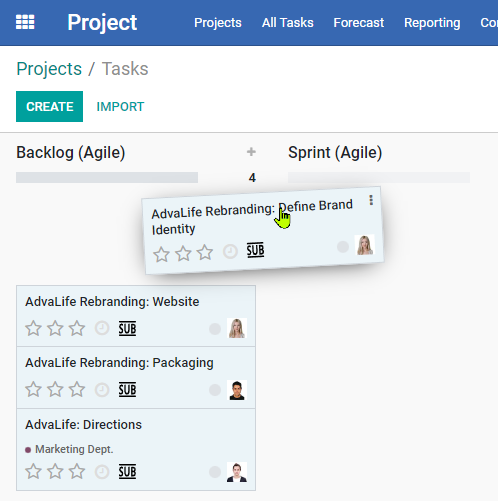
Task: Toggle second star on AdvaLife: Directions task
Action: click(x=55, y=471)
